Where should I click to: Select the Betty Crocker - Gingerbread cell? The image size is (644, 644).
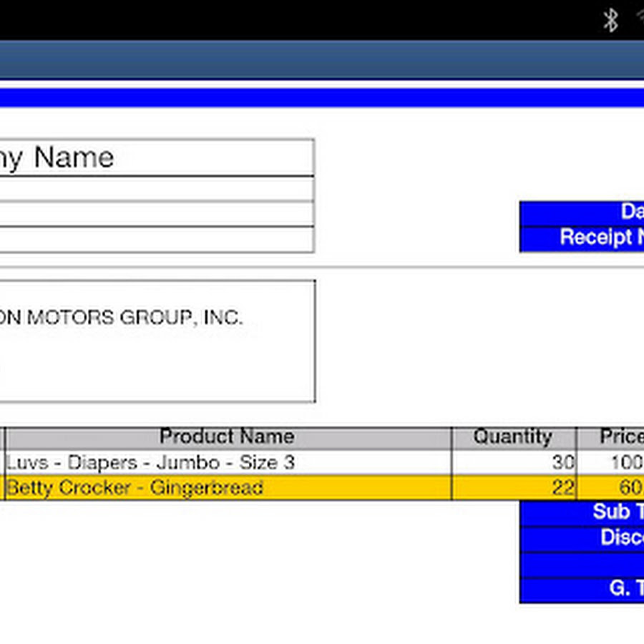coord(228,487)
